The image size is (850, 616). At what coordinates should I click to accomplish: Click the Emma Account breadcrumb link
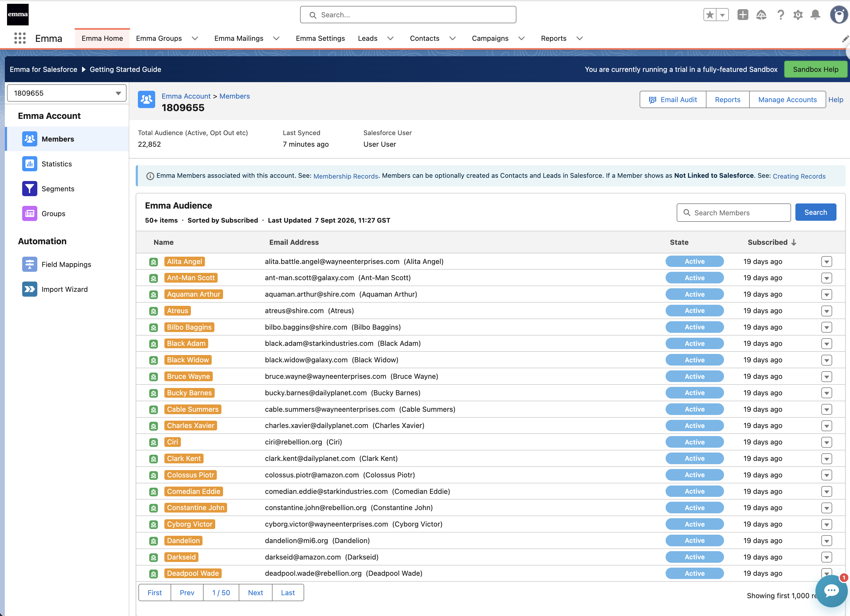coord(186,96)
